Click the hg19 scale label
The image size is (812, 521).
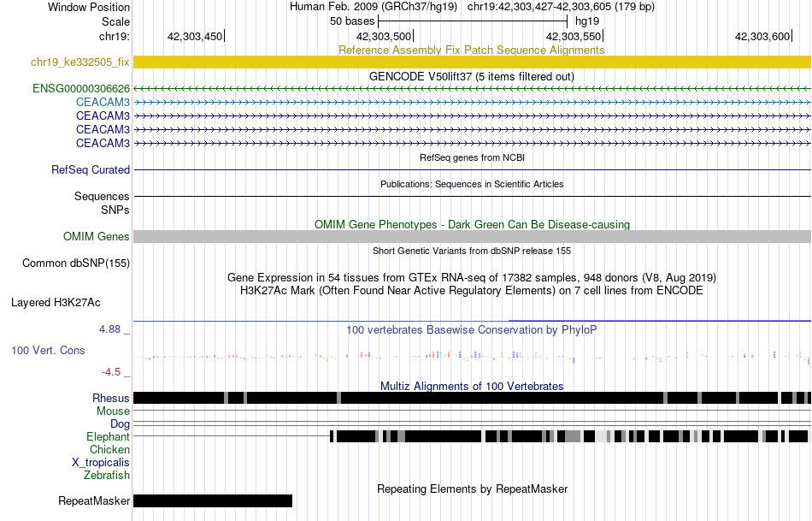(x=587, y=21)
